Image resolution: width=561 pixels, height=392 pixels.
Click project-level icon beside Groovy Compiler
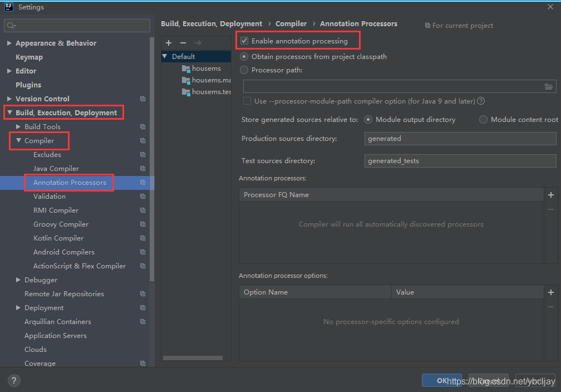pyautogui.click(x=142, y=224)
